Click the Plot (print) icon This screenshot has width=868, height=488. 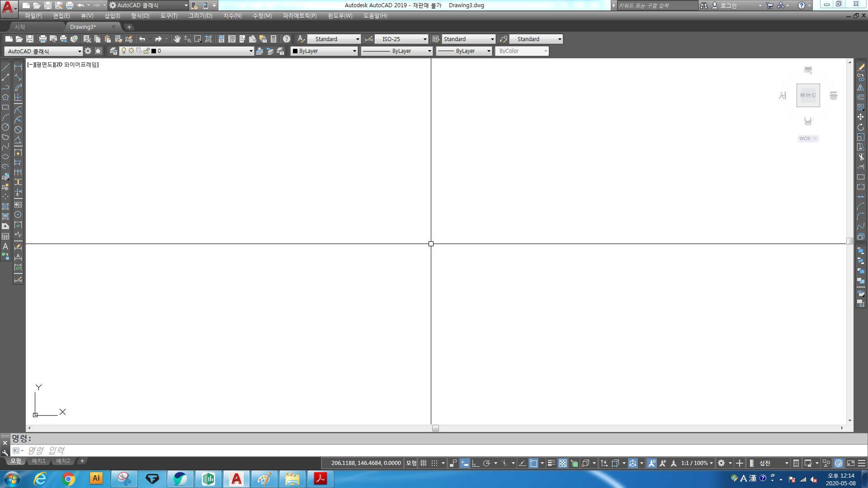pos(43,39)
